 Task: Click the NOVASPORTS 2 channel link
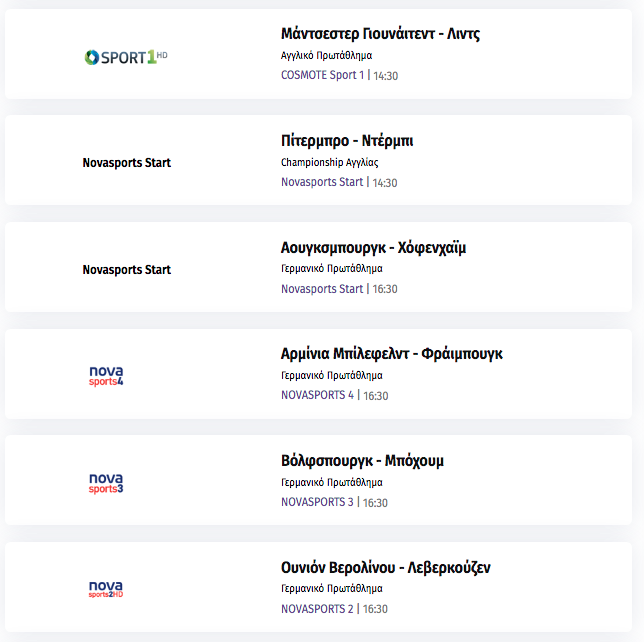click(x=317, y=609)
